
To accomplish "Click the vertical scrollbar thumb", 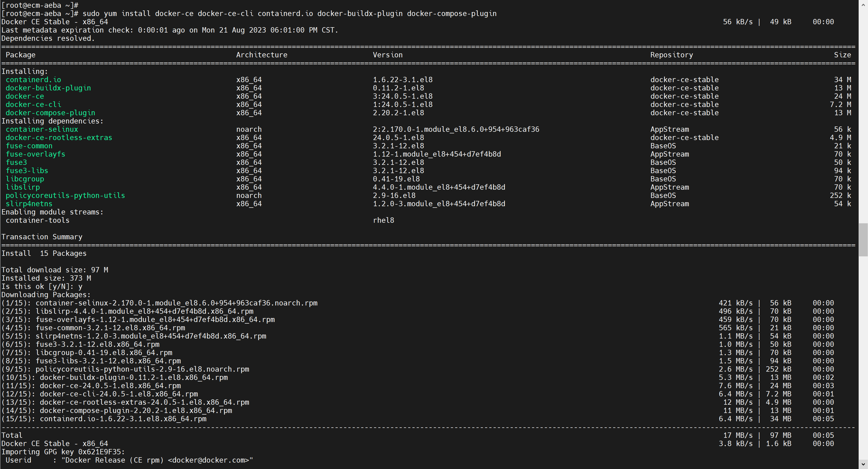I will click(x=863, y=240).
